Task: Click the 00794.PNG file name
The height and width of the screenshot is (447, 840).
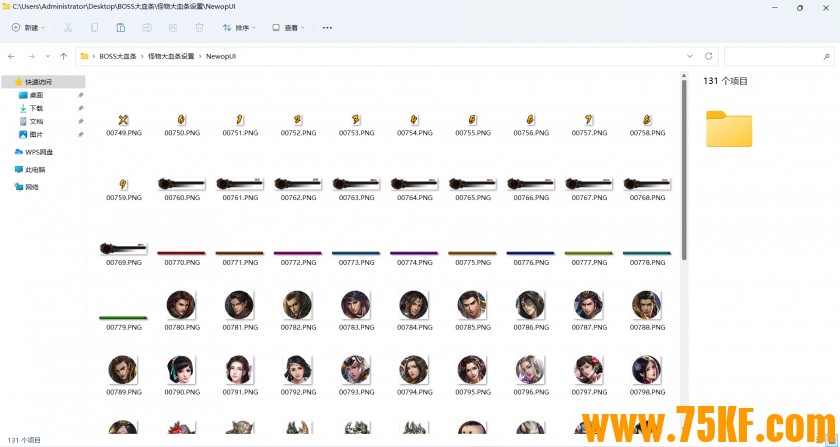Action: tap(415, 392)
